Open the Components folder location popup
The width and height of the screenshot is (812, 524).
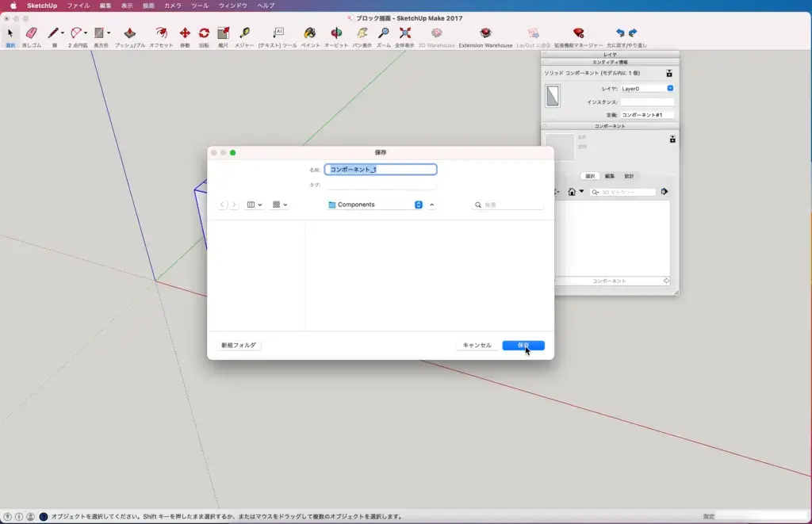tap(375, 205)
